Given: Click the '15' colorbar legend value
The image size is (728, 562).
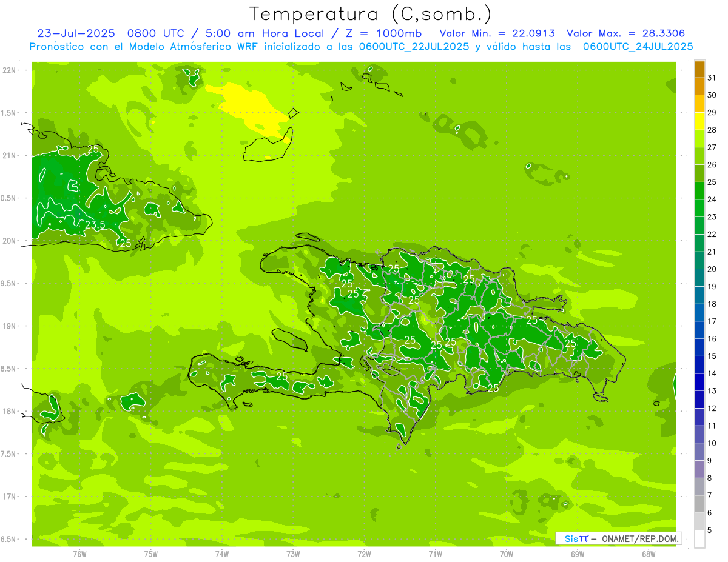Looking at the screenshot, I should 712,356.
